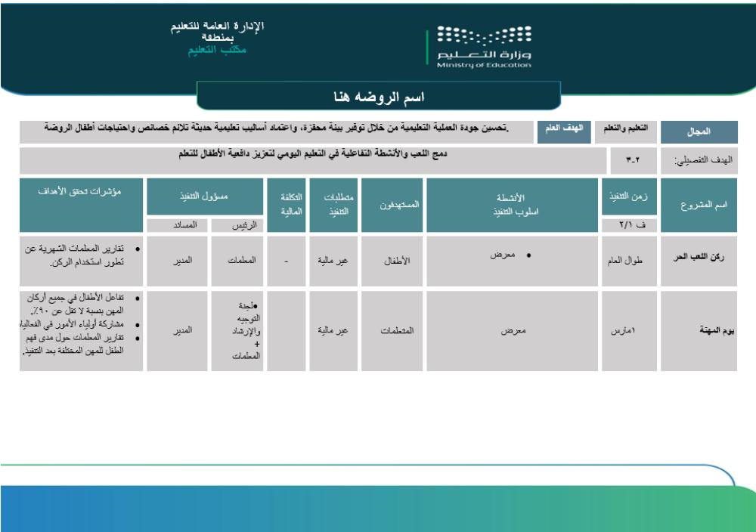Select the المجال label cell

[x=699, y=131]
